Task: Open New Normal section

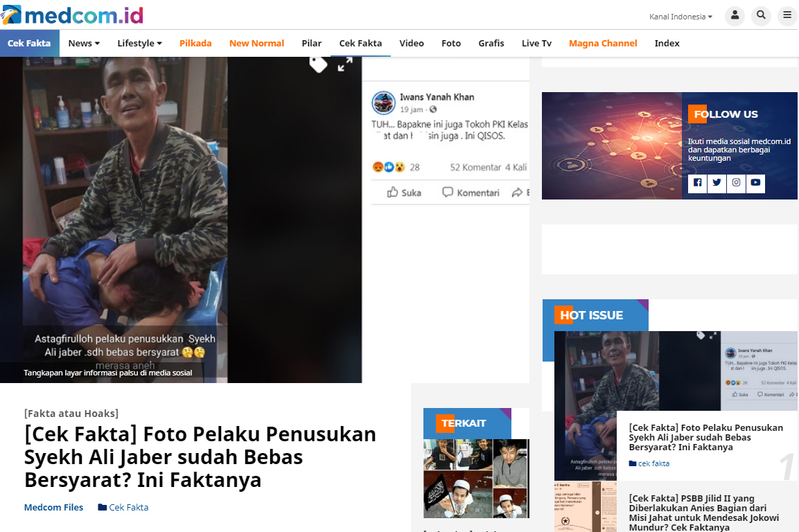Action: click(256, 44)
